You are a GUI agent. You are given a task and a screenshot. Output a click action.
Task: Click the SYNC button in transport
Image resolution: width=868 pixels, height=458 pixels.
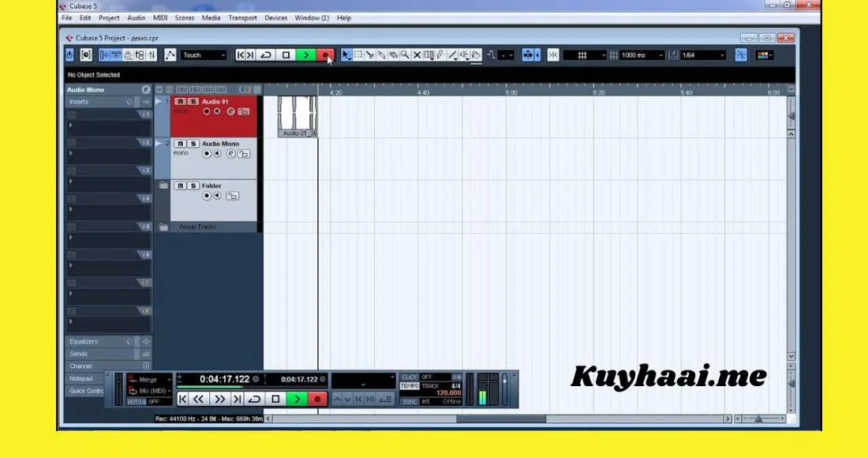(409, 401)
